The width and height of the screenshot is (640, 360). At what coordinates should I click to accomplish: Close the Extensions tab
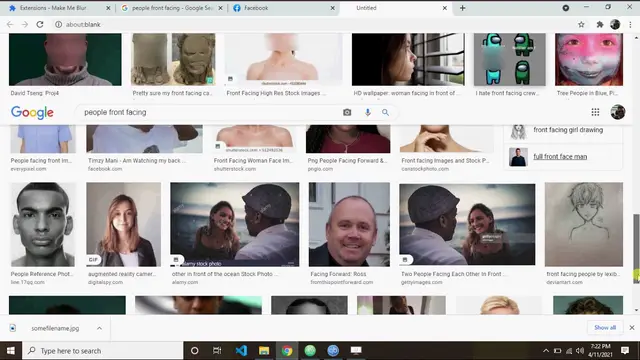[x=108, y=8]
